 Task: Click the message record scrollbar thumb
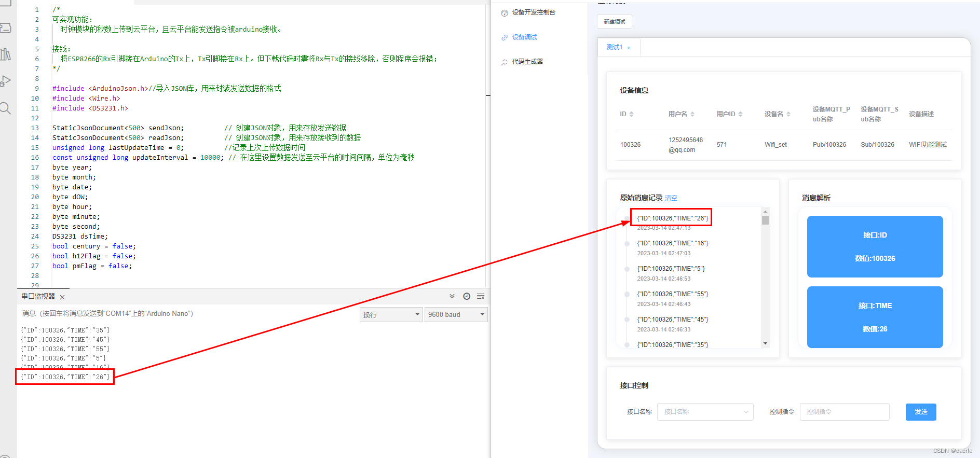pos(765,220)
